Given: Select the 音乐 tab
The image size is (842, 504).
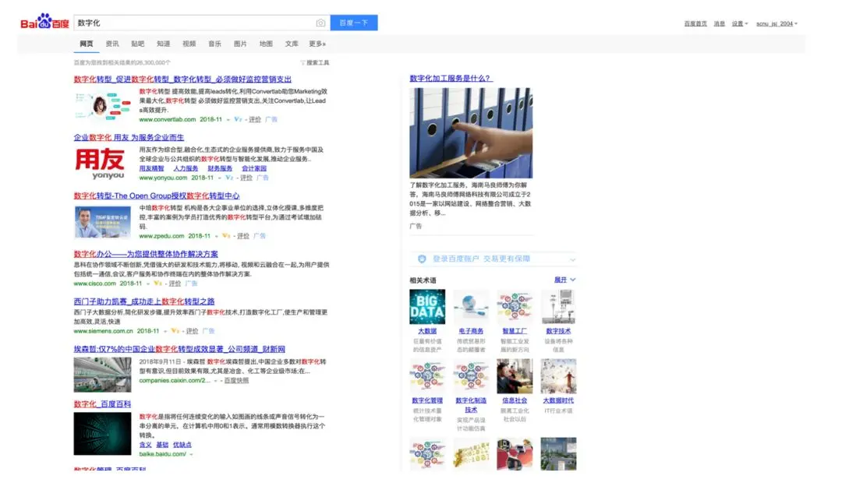Looking at the screenshot, I should [215, 44].
